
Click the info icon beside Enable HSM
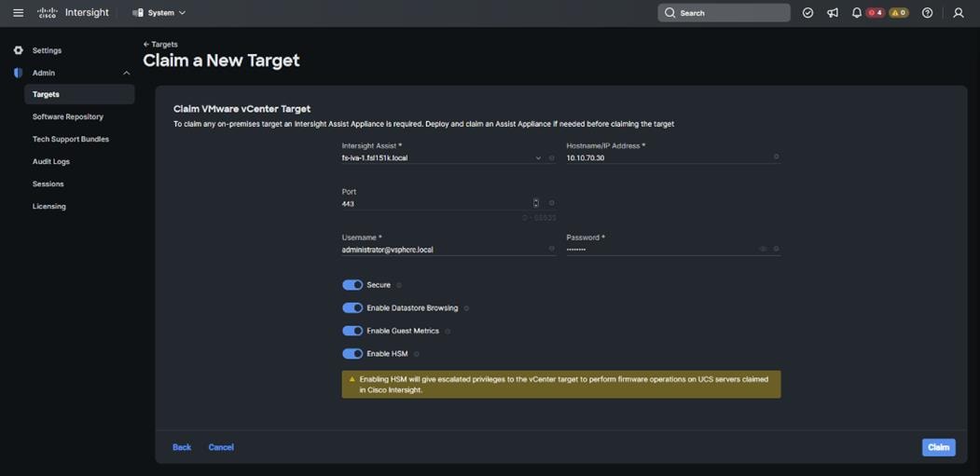pyautogui.click(x=417, y=354)
